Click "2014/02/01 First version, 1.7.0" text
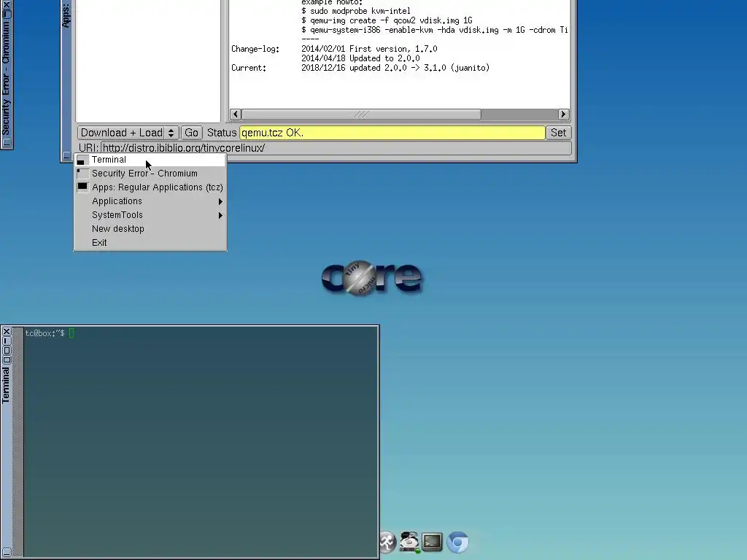This screenshot has width=747, height=560. (369, 49)
